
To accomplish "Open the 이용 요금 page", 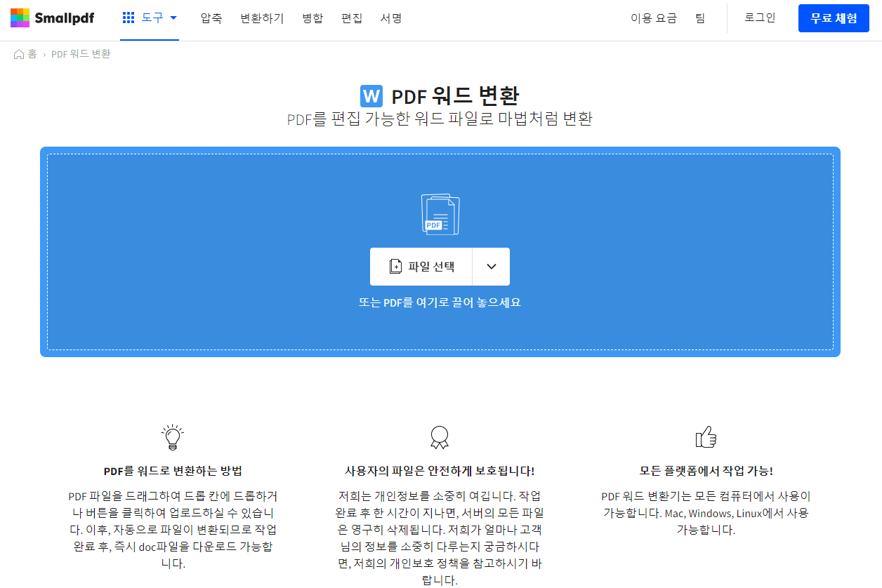I will (x=652, y=18).
